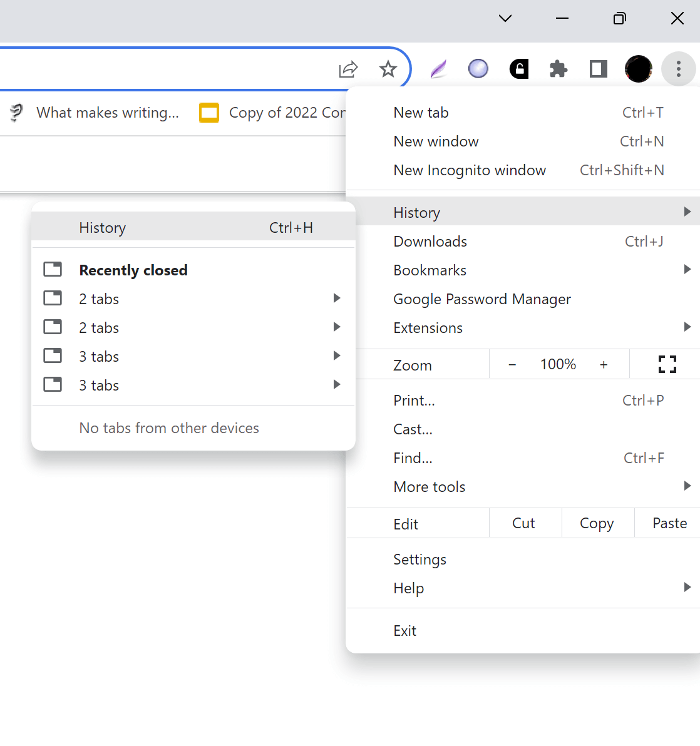Click the share icon in the toolbar

pos(348,69)
